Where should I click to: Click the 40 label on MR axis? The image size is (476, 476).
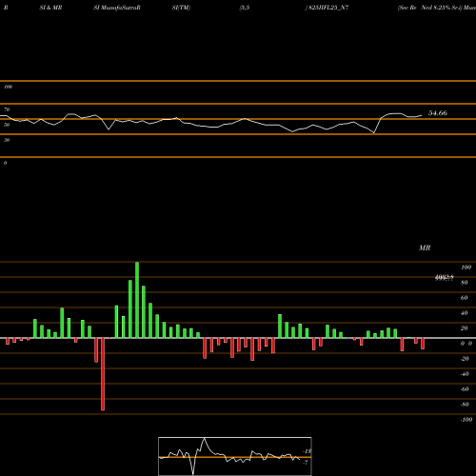tap(465, 313)
